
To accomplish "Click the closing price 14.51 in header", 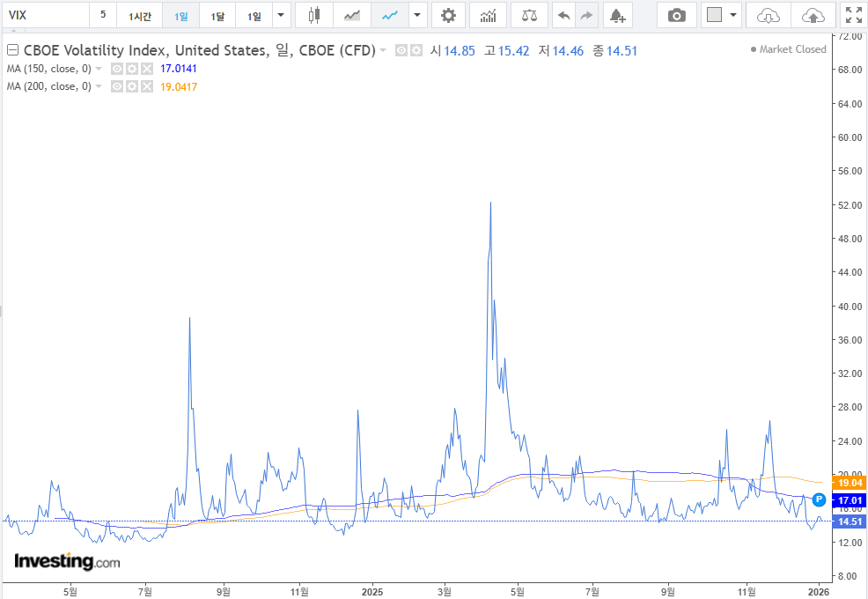I will click(x=622, y=51).
